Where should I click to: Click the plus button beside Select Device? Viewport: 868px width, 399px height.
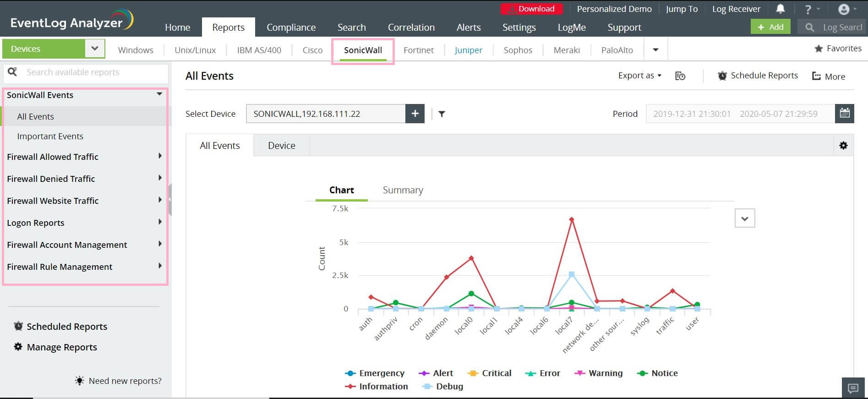[x=415, y=114]
